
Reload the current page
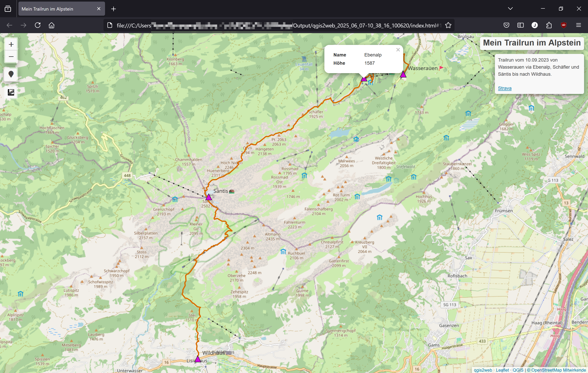[x=38, y=25]
